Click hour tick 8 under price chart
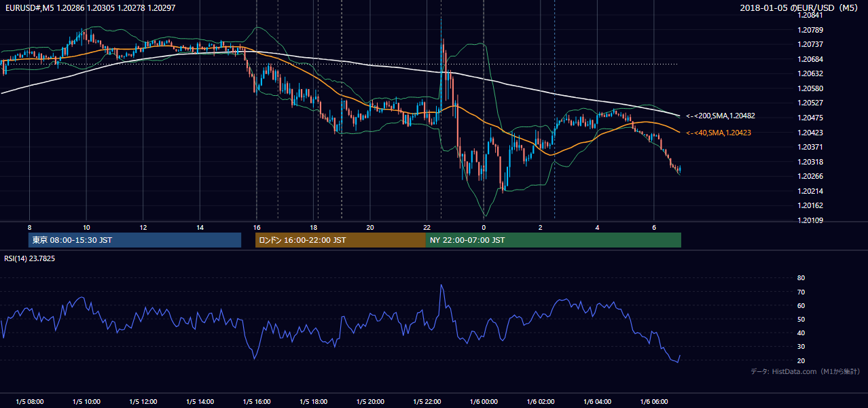This screenshot has width=868, height=408. [x=29, y=227]
